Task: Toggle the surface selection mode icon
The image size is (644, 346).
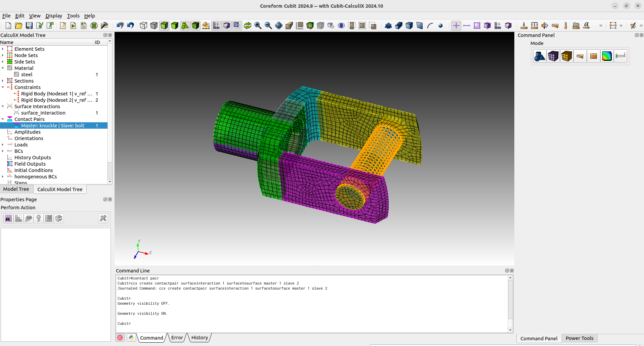Action: pyautogui.click(x=477, y=26)
